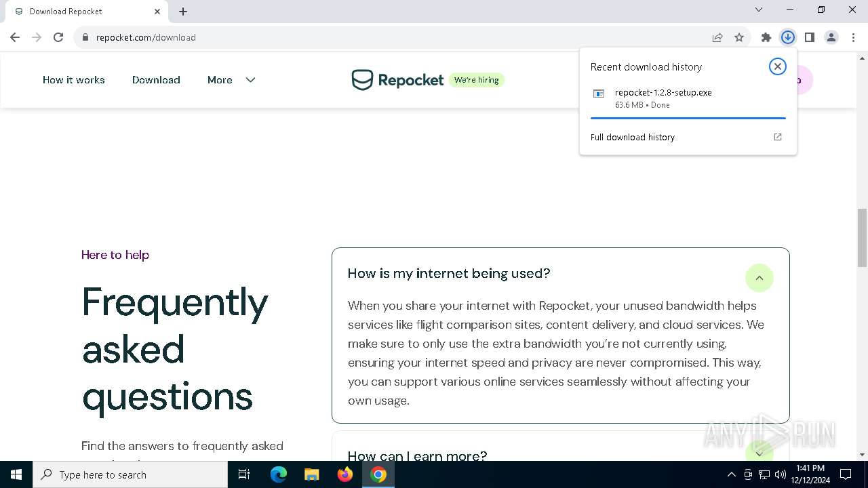Open the Windows Start menu
The image size is (868, 488).
tap(16, 474)
